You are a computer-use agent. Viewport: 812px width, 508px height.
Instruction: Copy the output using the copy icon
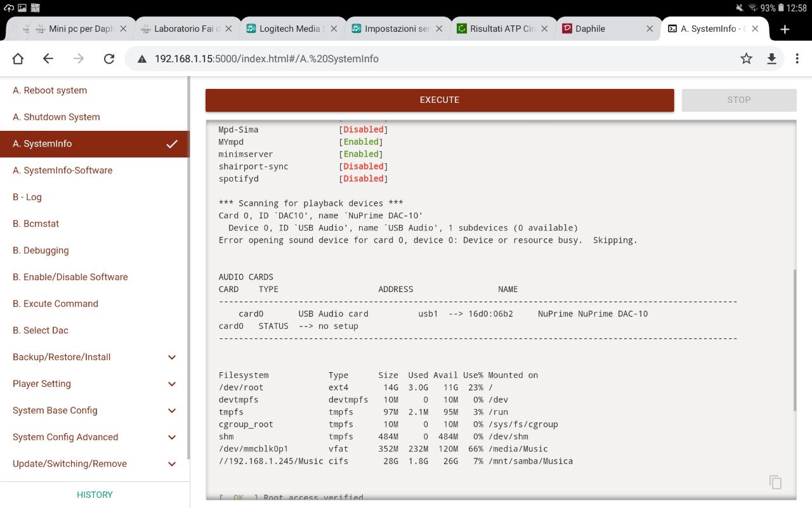coord(775,482)
